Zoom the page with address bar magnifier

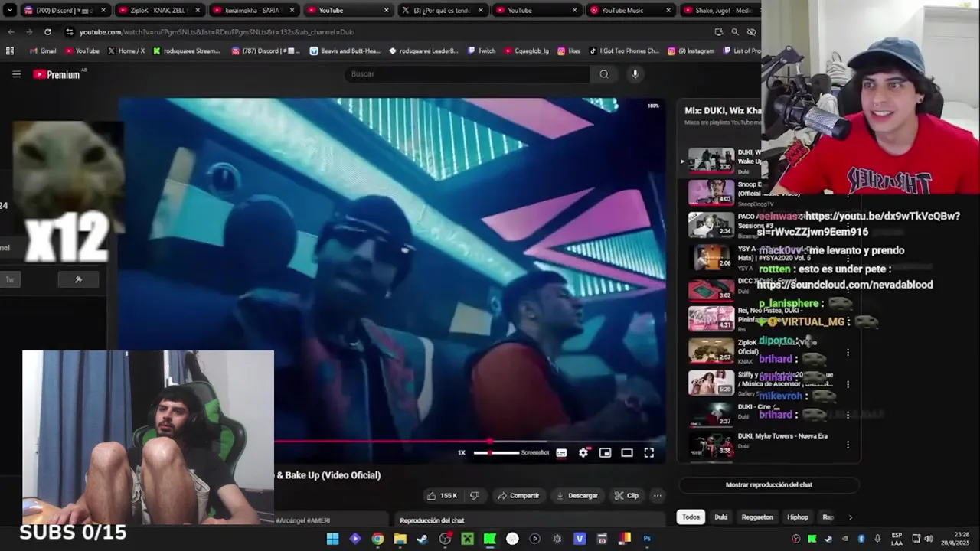pyautogui.click(x=735, y=32)
